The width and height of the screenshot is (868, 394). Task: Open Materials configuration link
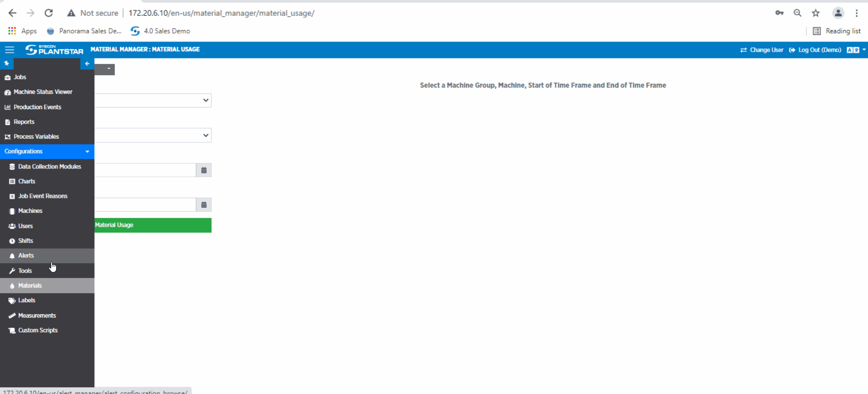[47, 285]
